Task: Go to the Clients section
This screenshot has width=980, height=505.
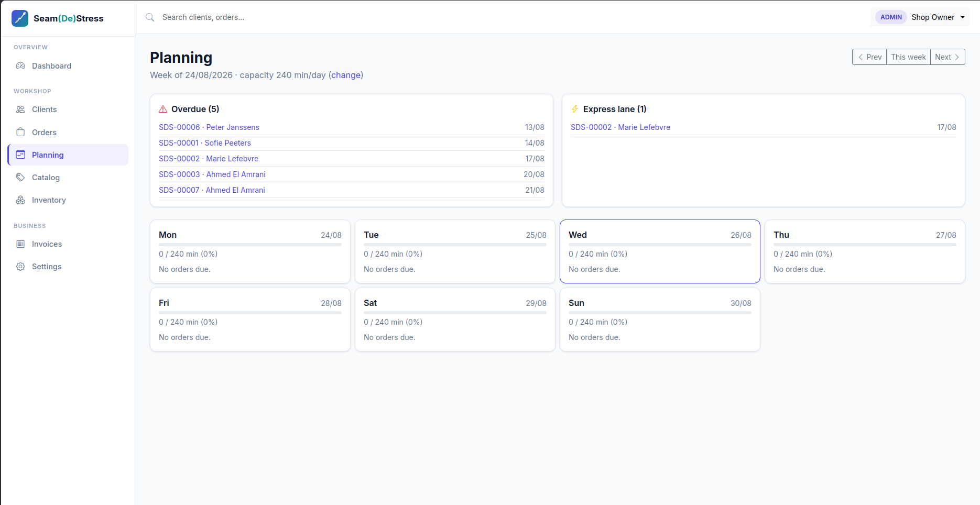Action: tap(68, 109)
